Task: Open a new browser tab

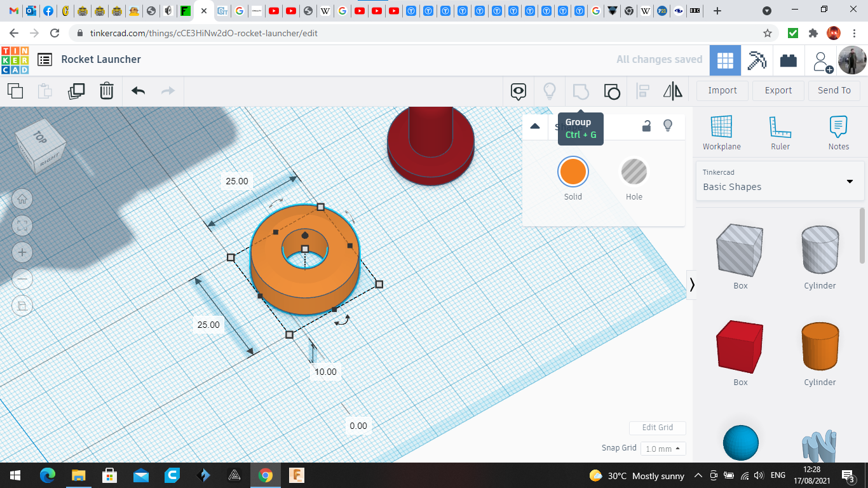Action: coord(717,11)
